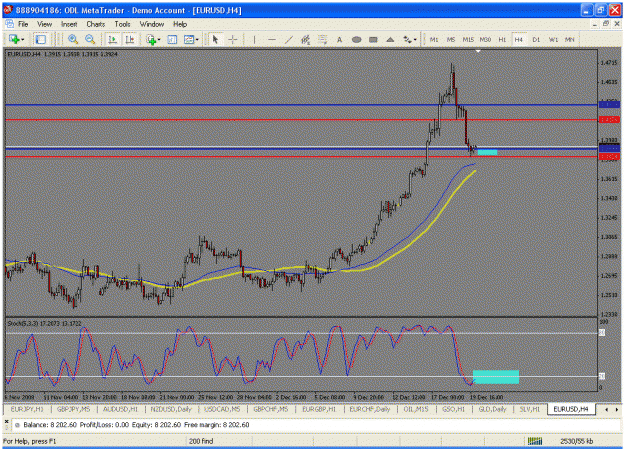Expand the Indicators dropdown arrow

click(159, 39)
